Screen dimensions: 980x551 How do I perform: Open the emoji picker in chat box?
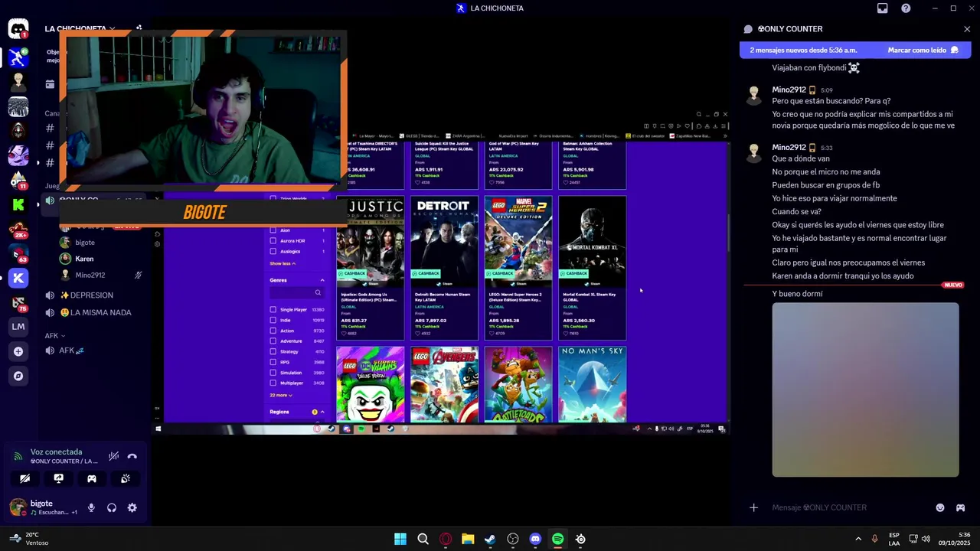940,507
